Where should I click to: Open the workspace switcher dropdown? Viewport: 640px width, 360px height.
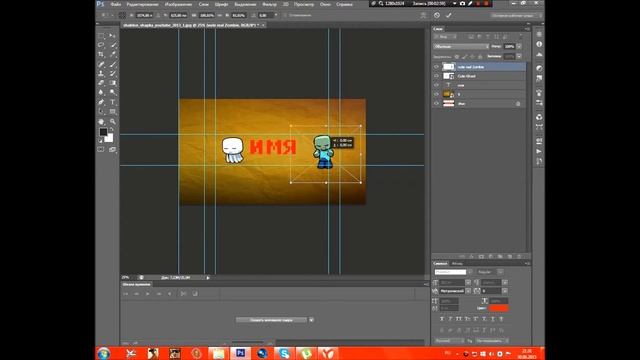coord(517,16)
